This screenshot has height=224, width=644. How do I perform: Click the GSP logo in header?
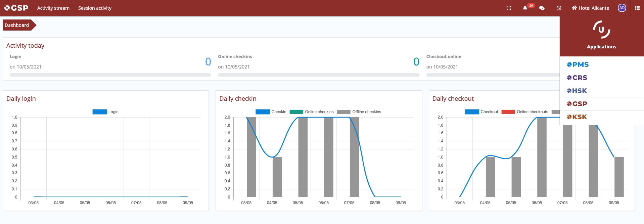16,8
